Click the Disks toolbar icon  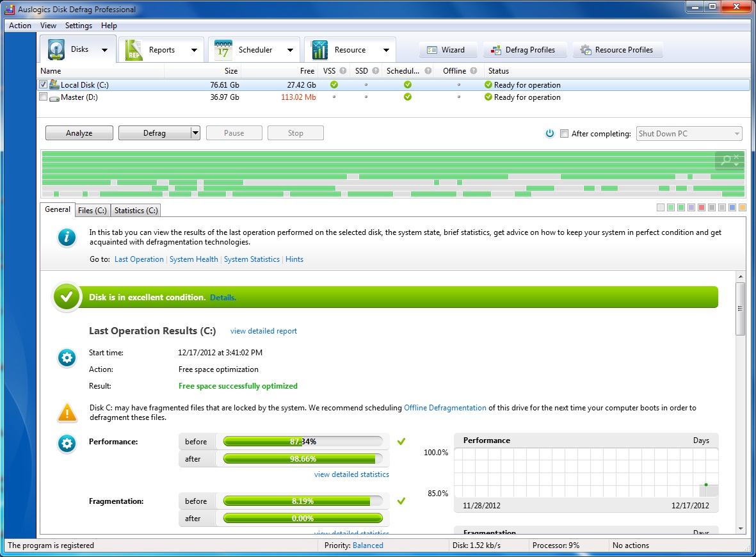point(56,50)
